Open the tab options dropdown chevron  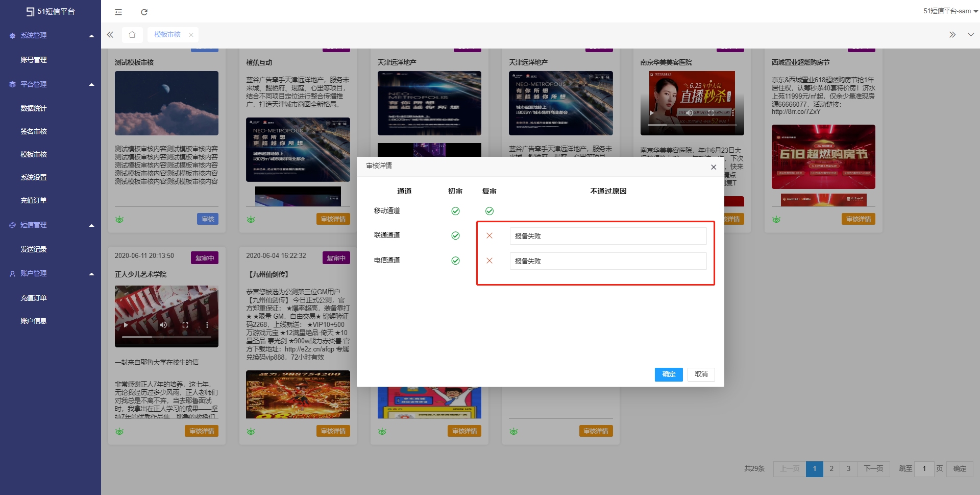tap(970, 34)
